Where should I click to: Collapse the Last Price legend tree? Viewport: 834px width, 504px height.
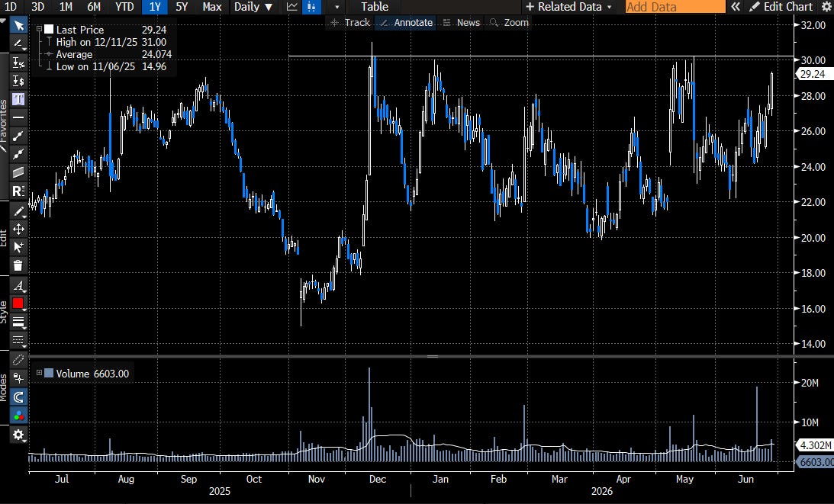coord(39,29)
